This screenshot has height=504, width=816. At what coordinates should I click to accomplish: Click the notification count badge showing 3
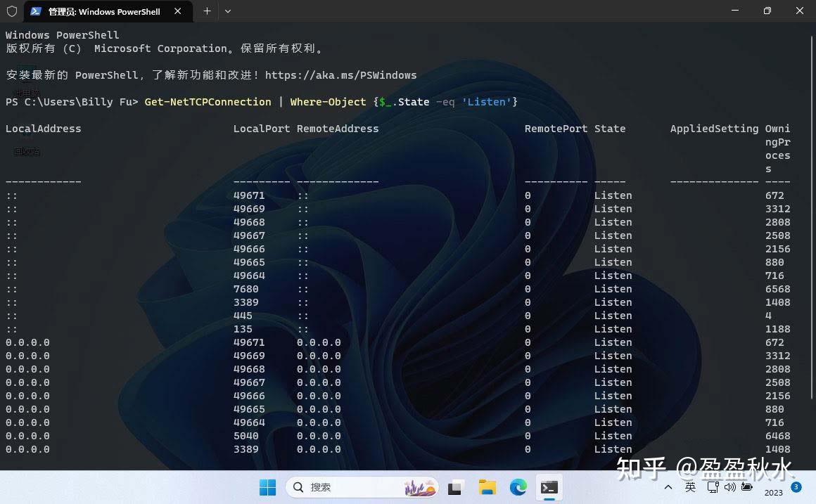click(x=796, y=486)
